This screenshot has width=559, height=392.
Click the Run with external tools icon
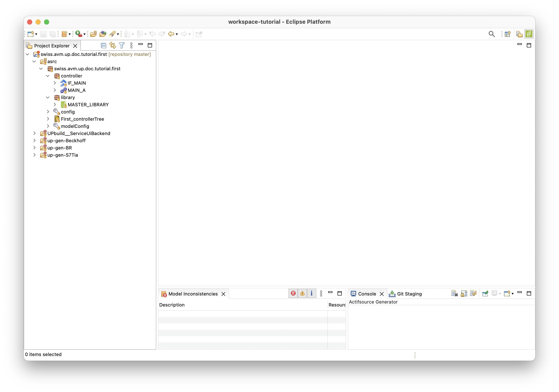(x=78, y=34)
